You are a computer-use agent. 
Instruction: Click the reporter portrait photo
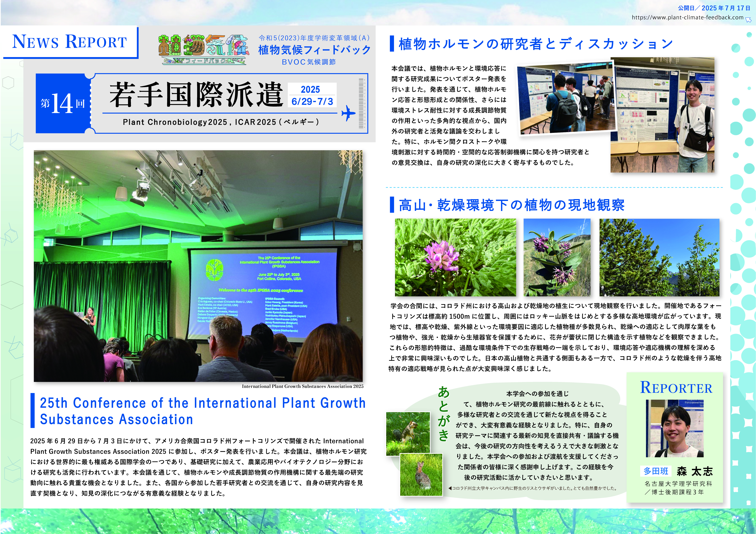click(675, 428)
